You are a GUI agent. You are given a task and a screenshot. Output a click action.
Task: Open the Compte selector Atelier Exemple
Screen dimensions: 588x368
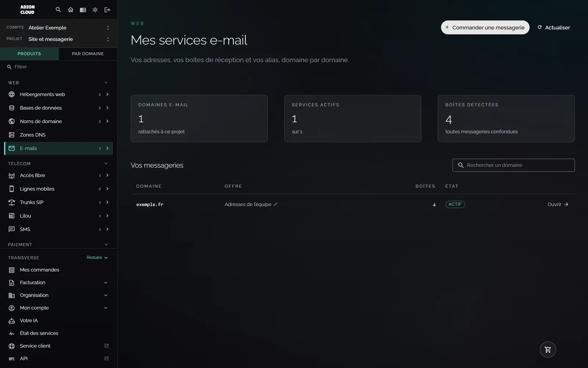click(x=58, y=28)
